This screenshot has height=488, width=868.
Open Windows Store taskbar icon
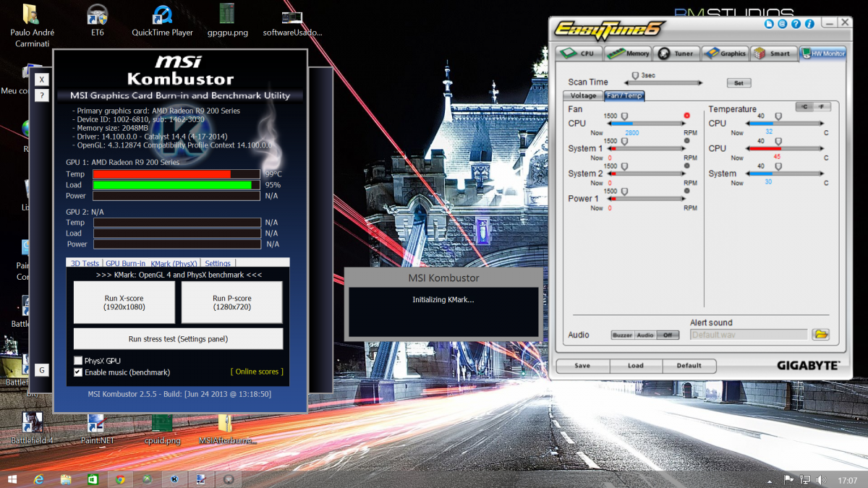point(93,479)
